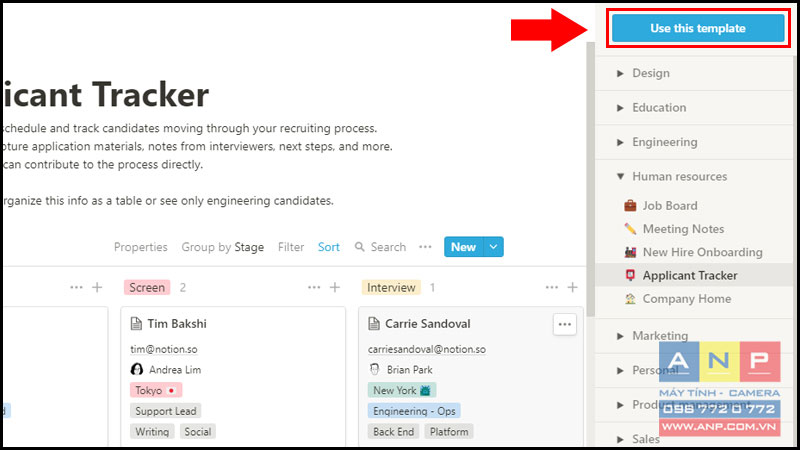Open the Filter option
The image size is (800, 450).
click(291, 247)
